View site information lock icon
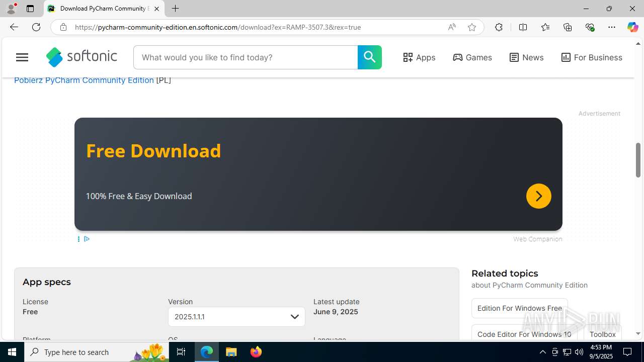This screenshot has width=644, height=362. click(63, 27)
